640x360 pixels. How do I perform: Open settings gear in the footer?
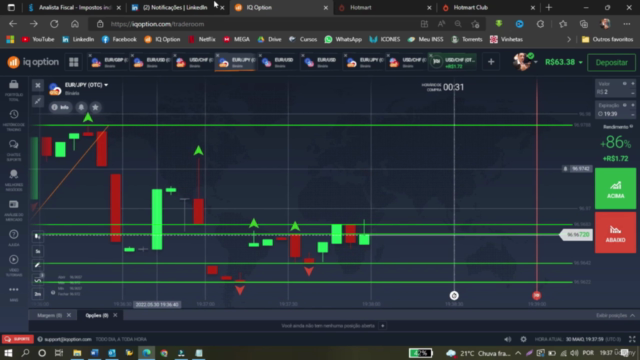pyautogui.click(x=523, y=339)
